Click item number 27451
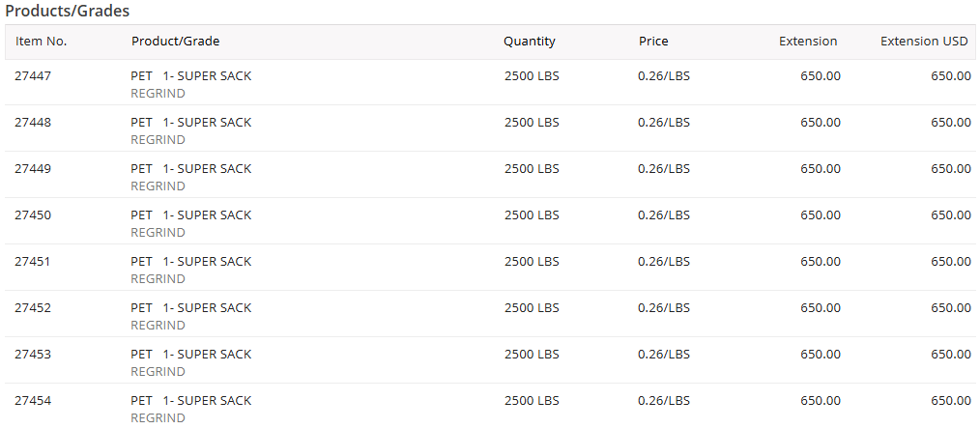Image resolution: width=980 pixels, height=429 pixels. [33, 262]
